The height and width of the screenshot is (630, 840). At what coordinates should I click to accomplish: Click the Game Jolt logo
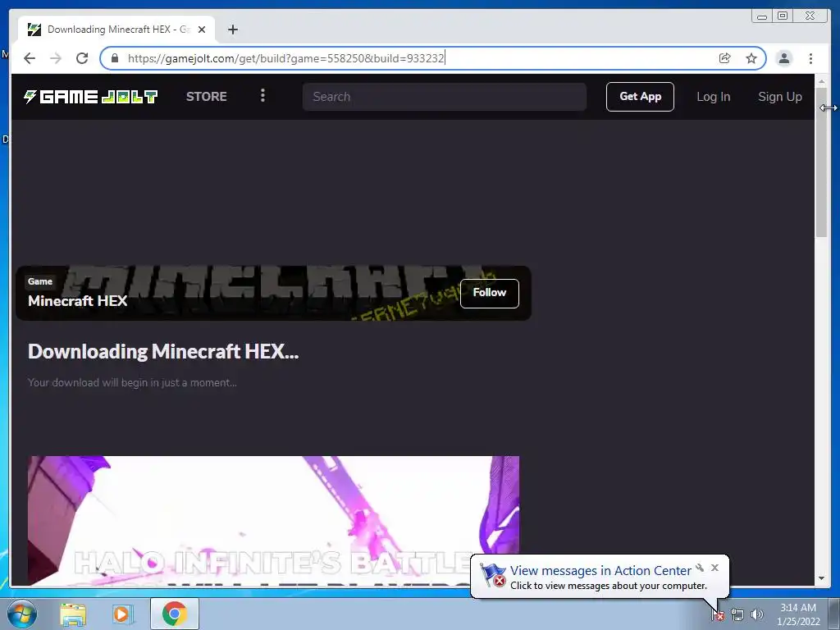pyautogui.click(x=90, y=97)
